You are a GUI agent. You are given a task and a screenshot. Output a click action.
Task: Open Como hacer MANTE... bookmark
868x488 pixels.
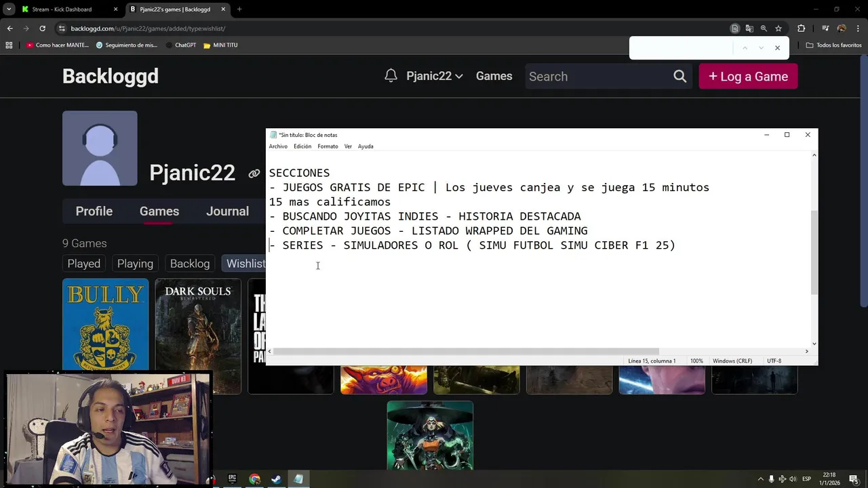click(x=58, y=45)
